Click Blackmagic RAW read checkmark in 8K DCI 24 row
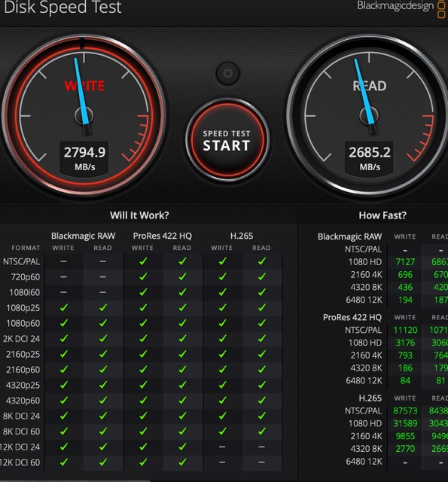The height and width of the screenshot is (482, 448). click(103, 416)
